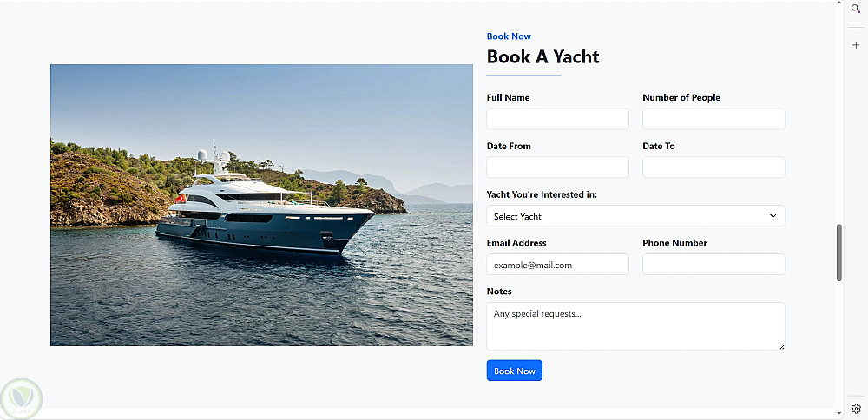The image size is (868, 420).
Task: Click the Notes textarea resize handle
Action: (780, 346)
